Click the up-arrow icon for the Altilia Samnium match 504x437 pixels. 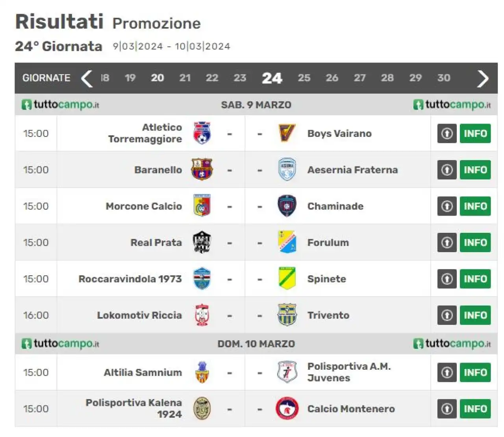447,372
